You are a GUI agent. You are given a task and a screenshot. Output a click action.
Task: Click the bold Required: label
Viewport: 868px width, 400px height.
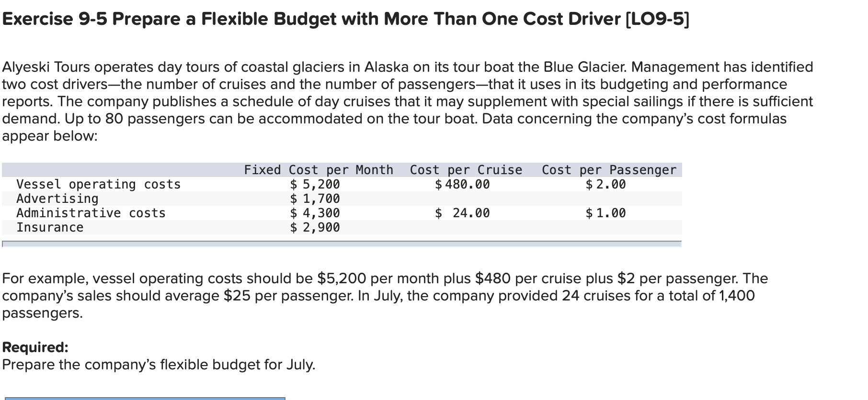(35, 347)
